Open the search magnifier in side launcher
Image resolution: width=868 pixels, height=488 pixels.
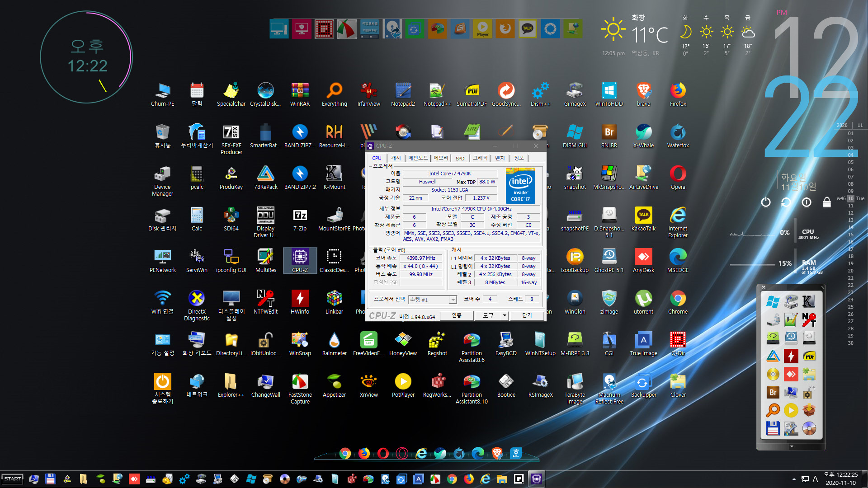point(773,410)
